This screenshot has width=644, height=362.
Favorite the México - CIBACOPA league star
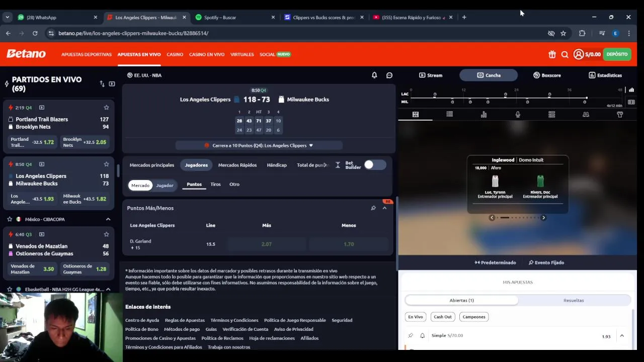coord(10,219)
